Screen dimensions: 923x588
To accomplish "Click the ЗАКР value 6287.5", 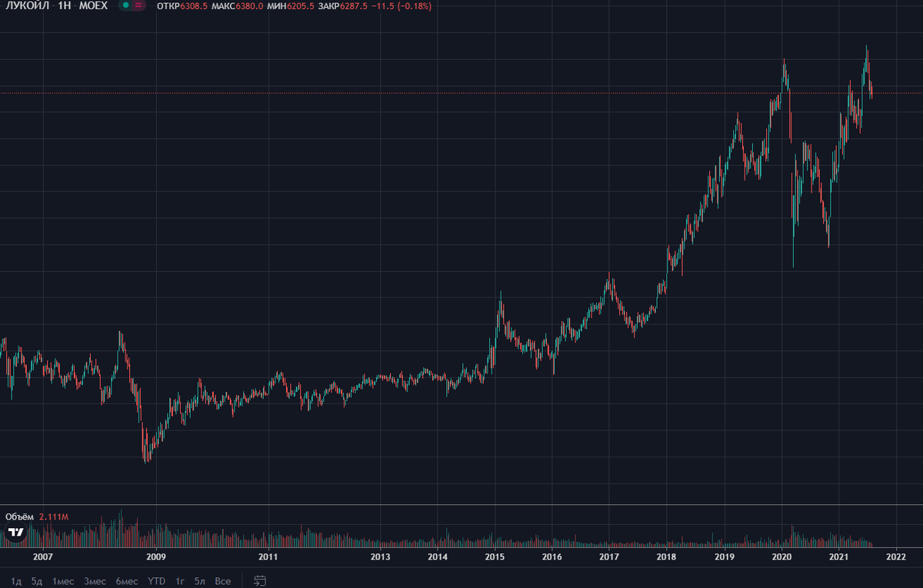I will pos(355,5).
